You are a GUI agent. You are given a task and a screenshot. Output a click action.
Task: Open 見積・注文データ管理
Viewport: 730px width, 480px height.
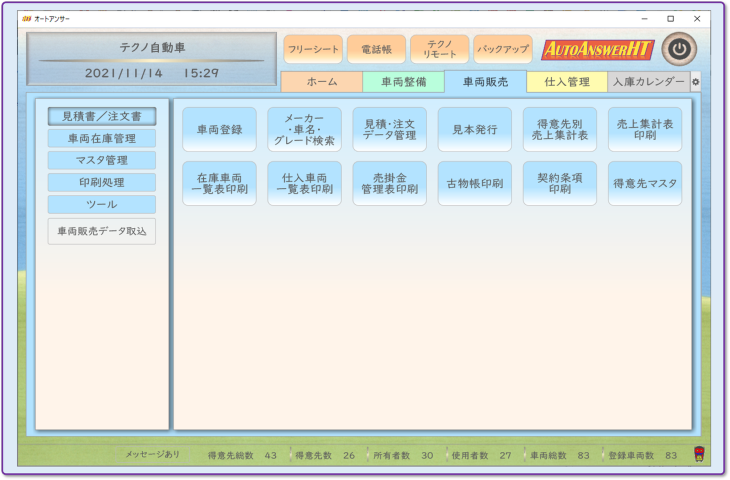(x=389, y=129)
